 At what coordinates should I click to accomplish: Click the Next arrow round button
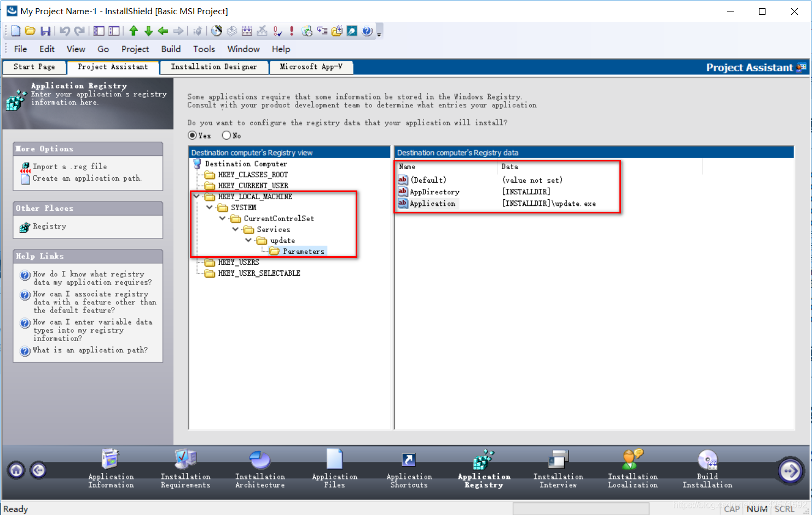(x=791, y=471)
